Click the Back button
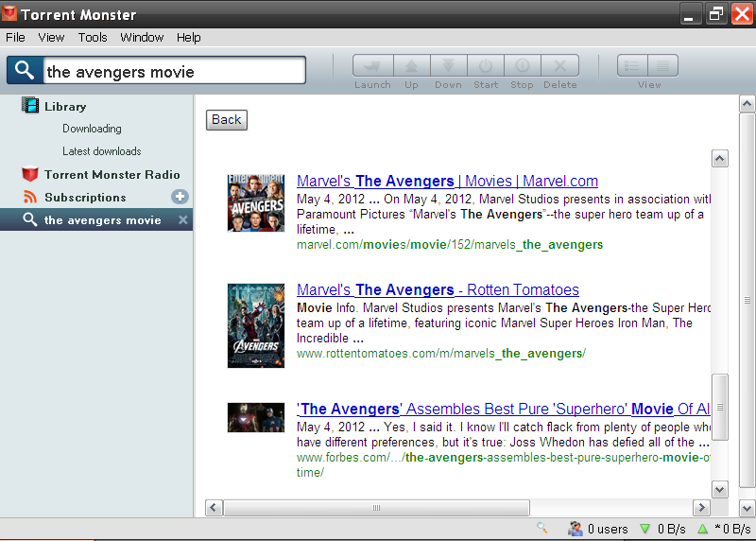The width and height of the screenshot is (756, 541). [x=227, y=120]
